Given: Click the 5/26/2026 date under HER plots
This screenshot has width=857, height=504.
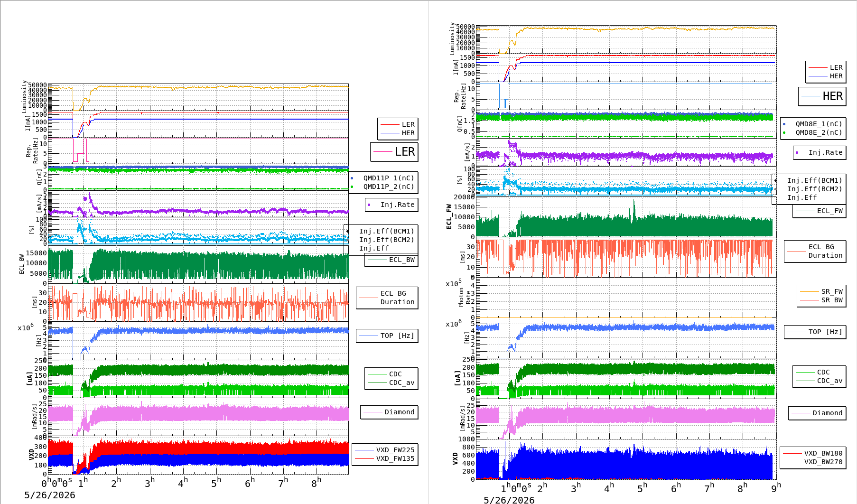Looking at the screenshot, I should (509, 500).
